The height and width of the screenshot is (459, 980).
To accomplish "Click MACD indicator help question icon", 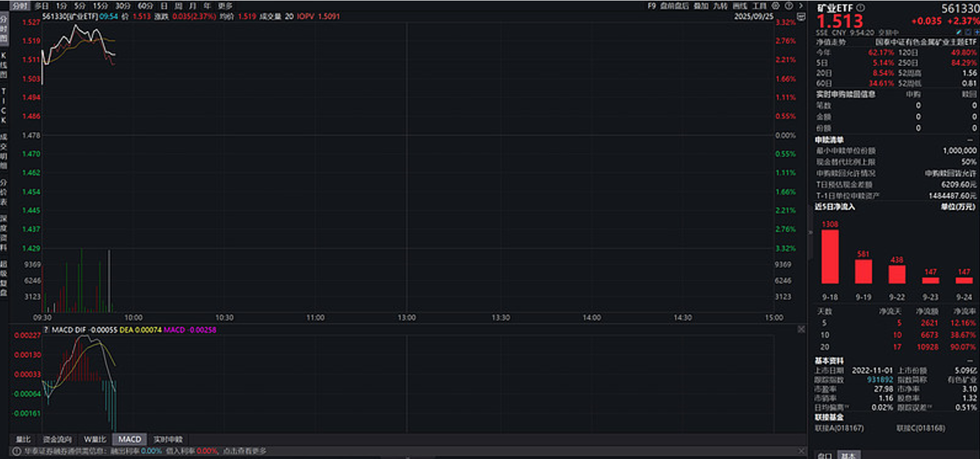I will (46, 330).
